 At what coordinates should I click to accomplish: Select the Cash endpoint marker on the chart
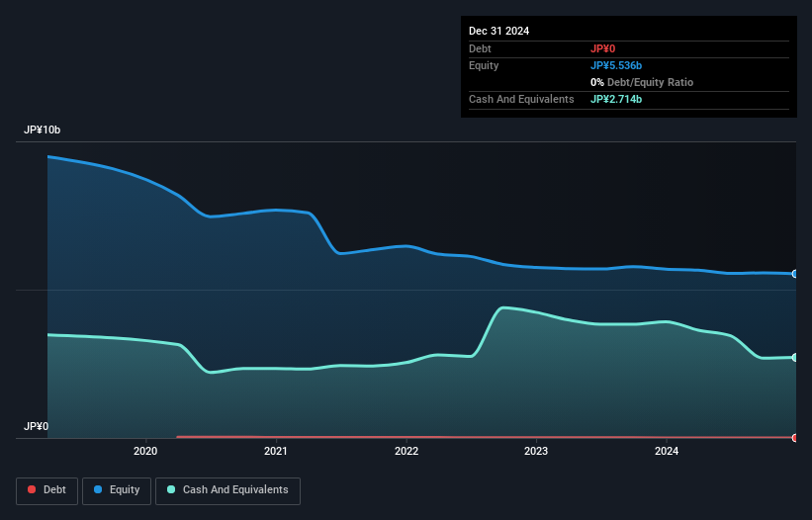[795, 358]
